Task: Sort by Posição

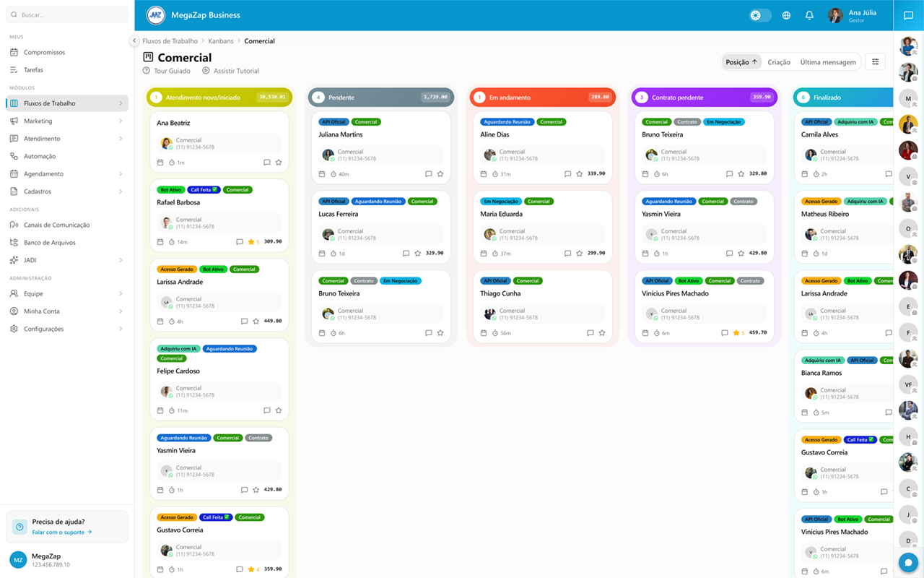Action: (x=741, y=62)
